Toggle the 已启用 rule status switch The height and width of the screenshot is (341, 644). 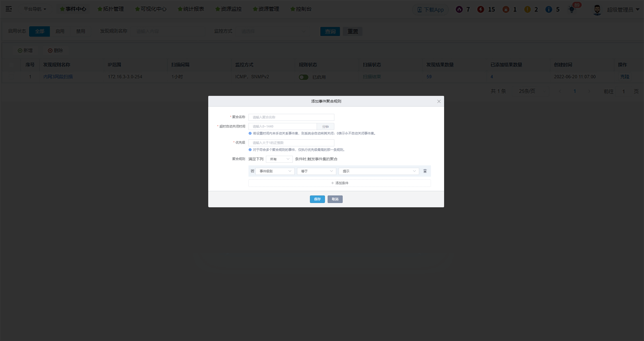pyautogui.click(x=303, y=77)
